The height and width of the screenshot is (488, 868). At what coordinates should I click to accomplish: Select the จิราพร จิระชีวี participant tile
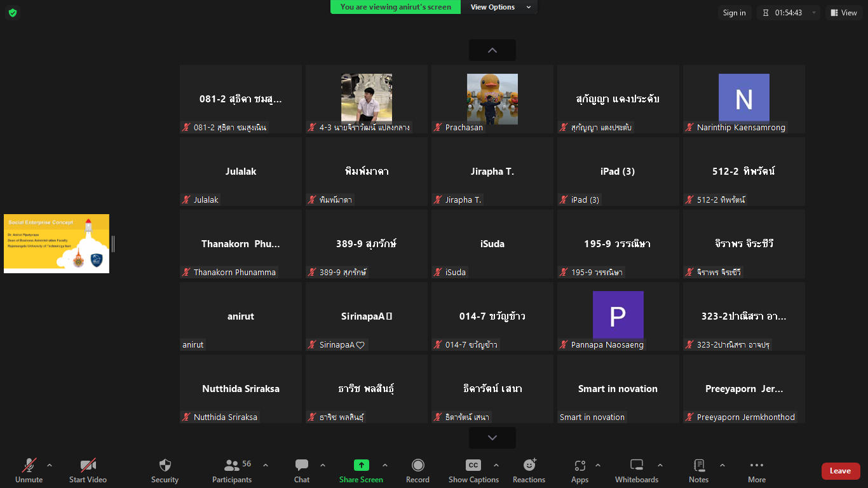click(744, 244)
